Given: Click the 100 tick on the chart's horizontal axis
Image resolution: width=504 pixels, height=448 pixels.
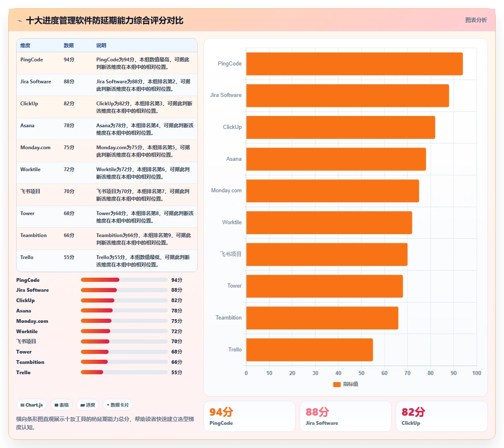Looking at the screenshot, I should coord(477,373).
